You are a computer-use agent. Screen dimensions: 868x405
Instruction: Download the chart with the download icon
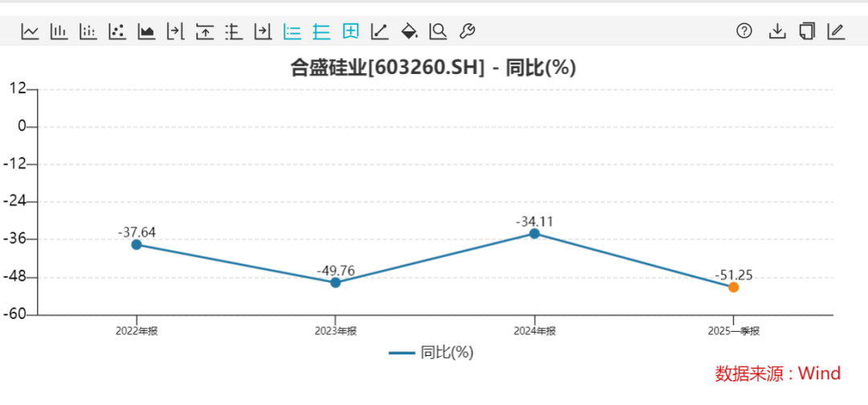(x=777, y=31)
